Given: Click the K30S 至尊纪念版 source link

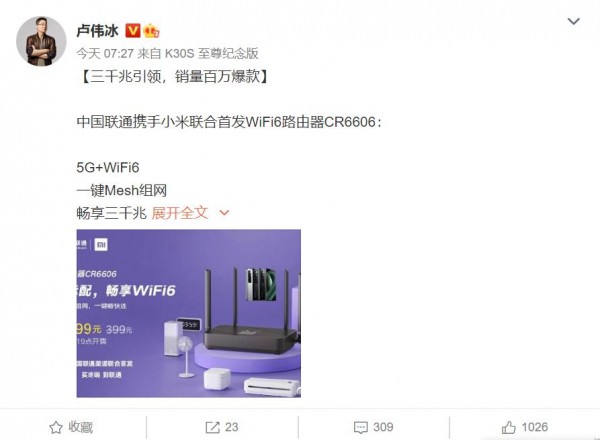Looking at the screenshot, I should pos(212,53).
